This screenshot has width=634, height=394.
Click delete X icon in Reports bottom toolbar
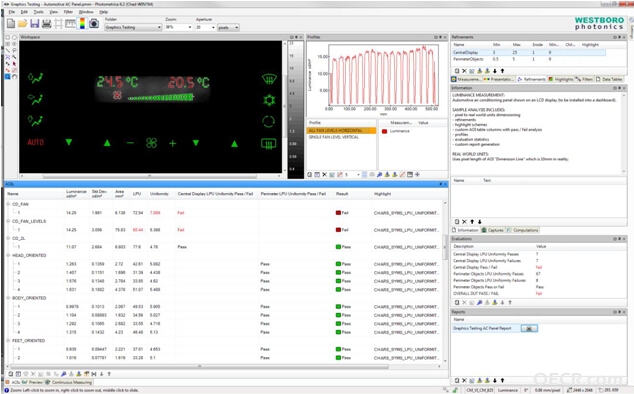[x=464, y=380]
